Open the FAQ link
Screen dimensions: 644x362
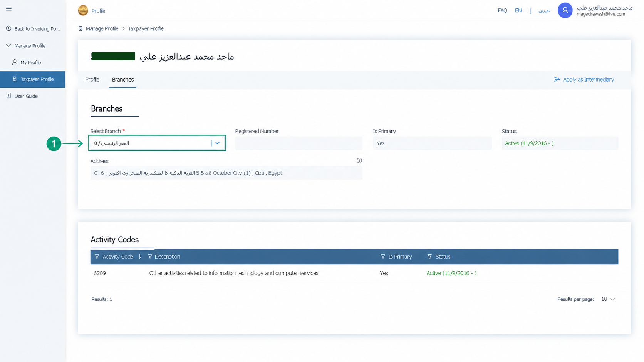(502, 10)
